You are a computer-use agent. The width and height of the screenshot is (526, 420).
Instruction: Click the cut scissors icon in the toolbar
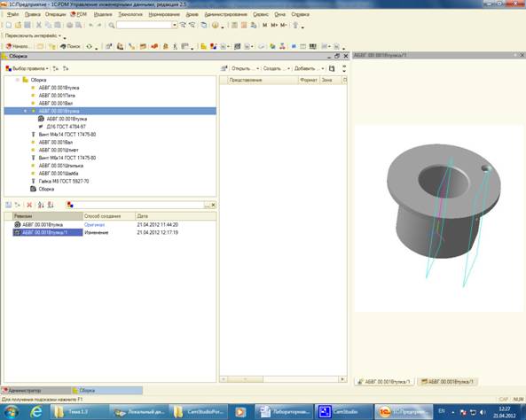[x=39, y=25]
